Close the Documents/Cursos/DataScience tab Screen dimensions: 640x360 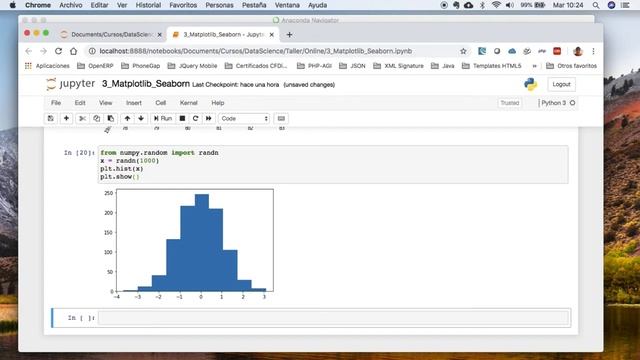pos(160,35)
